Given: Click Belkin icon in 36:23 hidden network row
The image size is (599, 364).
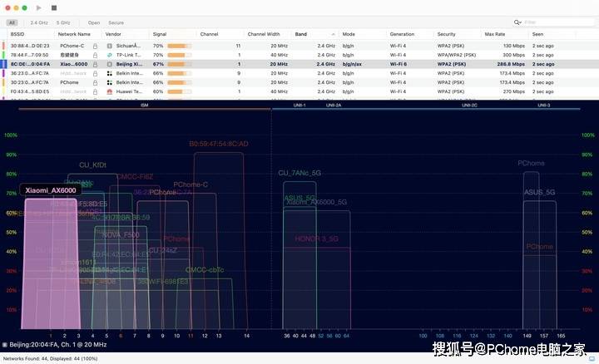Looking at the screenshot, I should coord(110,73).
